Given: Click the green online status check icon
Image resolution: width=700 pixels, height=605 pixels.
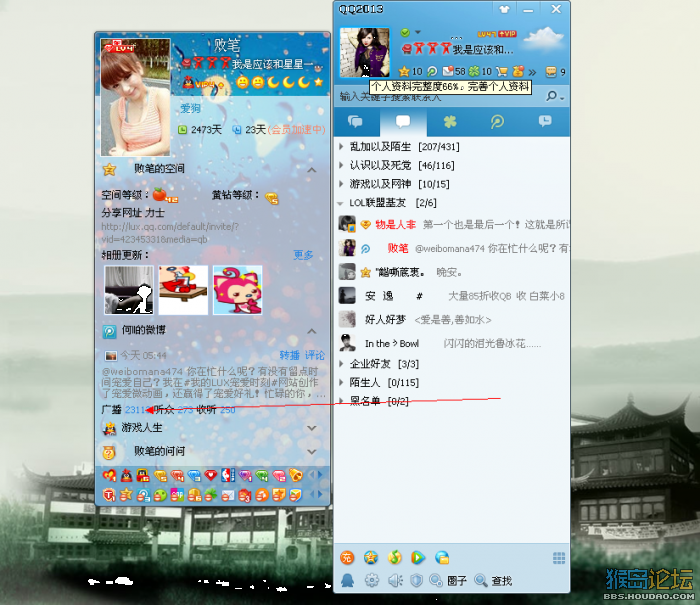Looking at the screenshot, I should (405, 33).
